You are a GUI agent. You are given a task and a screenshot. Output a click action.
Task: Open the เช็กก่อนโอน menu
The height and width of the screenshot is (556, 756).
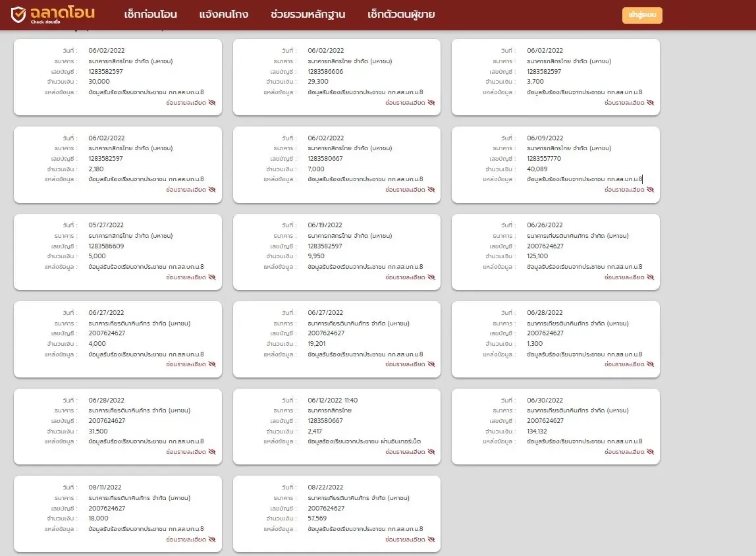[x=150, y=14]
